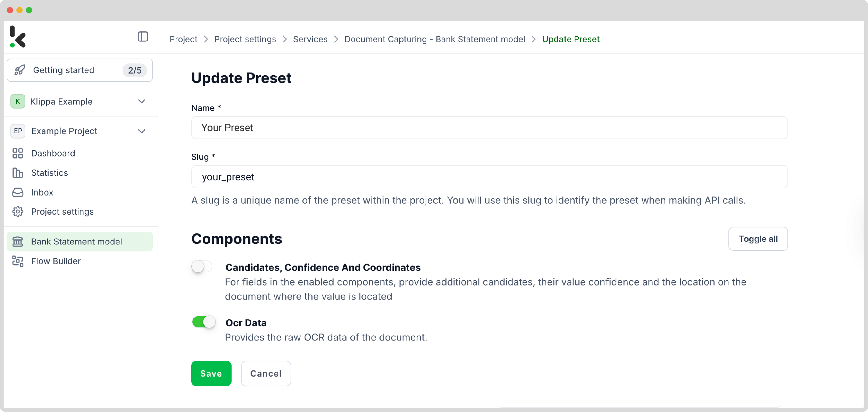Click the Name input field

489,128
